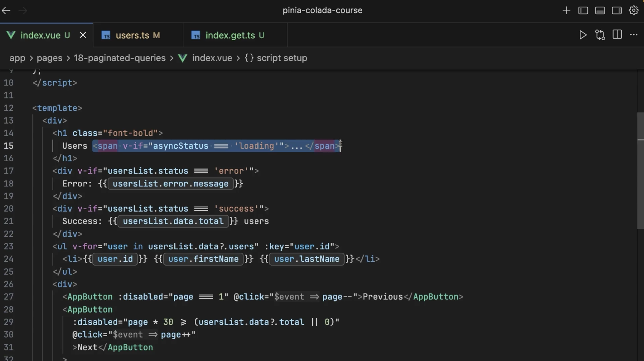Run the file with the play icon
The height and width of the screenshot is (361, 644).
[x=583, y=35]
